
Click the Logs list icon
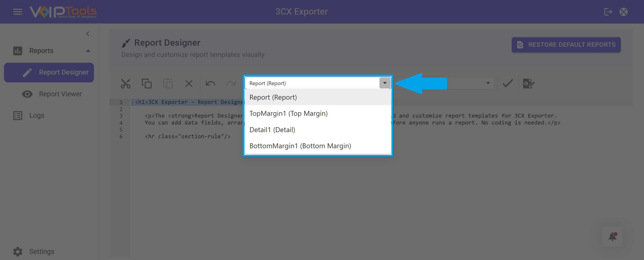[18, 116]
